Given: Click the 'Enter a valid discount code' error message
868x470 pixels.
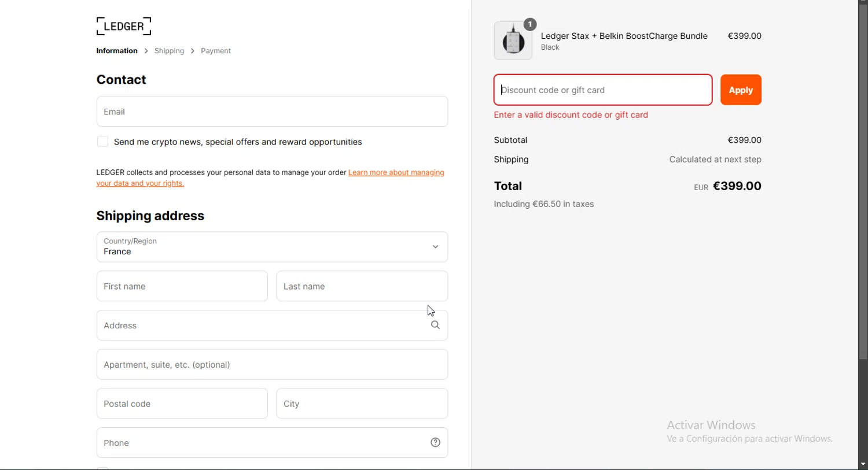Looking at the screenshot, I should [571, 115].
